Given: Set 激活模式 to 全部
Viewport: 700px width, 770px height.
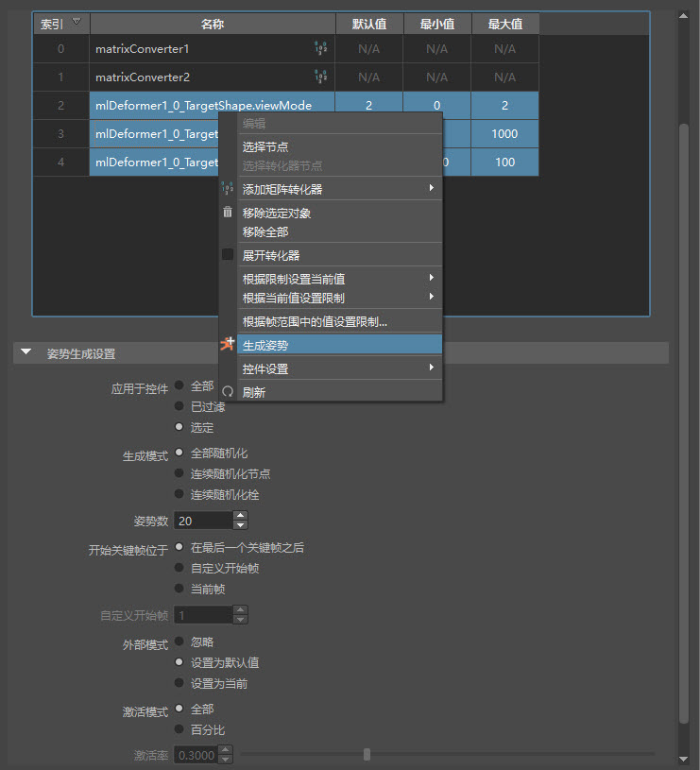Looking at the screenshot, I should (x=179, y=709).
